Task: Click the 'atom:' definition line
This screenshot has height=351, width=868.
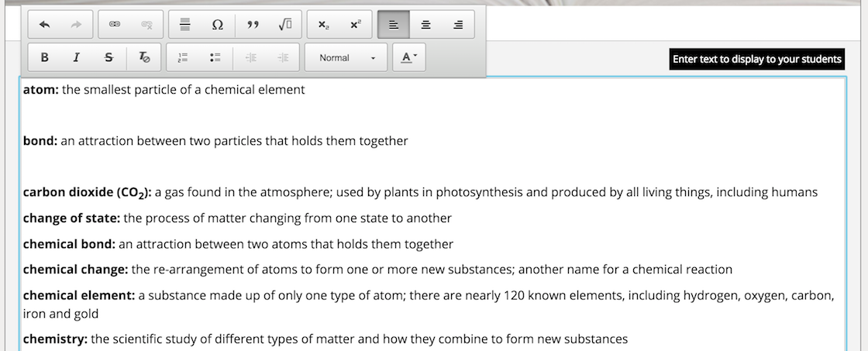Action: 164,90
